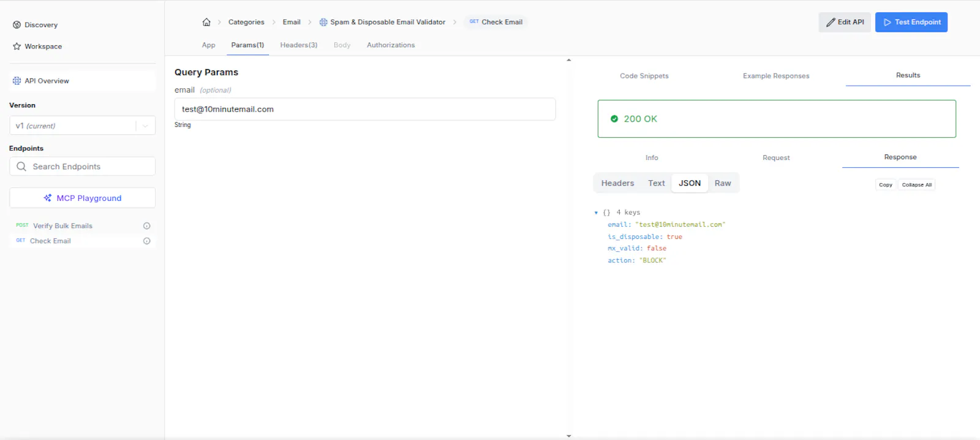Viewport: 980px width, 440px height.
Task: Switch to Authorizations tab
Action: [x=391, y=45]
